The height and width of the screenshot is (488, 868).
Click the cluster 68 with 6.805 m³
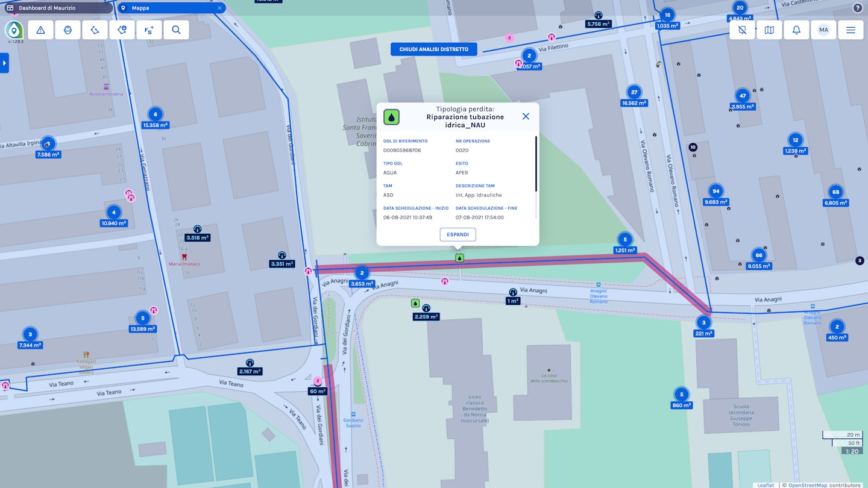click(x=835, y=192)
